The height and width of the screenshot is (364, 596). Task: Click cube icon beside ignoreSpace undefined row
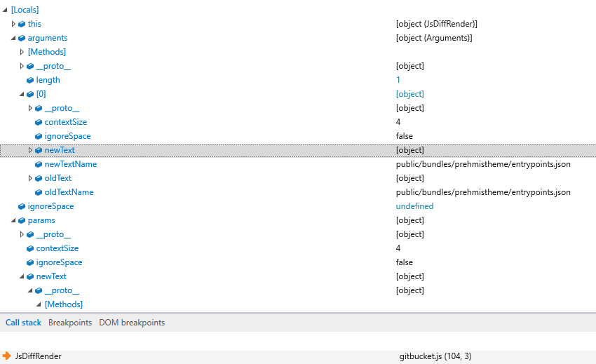tap(22, 206)
